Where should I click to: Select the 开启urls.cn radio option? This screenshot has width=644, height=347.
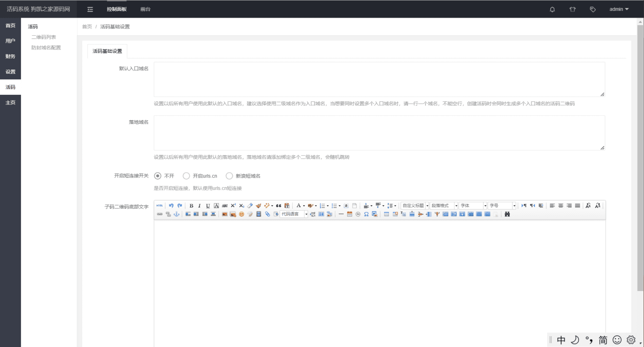point(186,176)
